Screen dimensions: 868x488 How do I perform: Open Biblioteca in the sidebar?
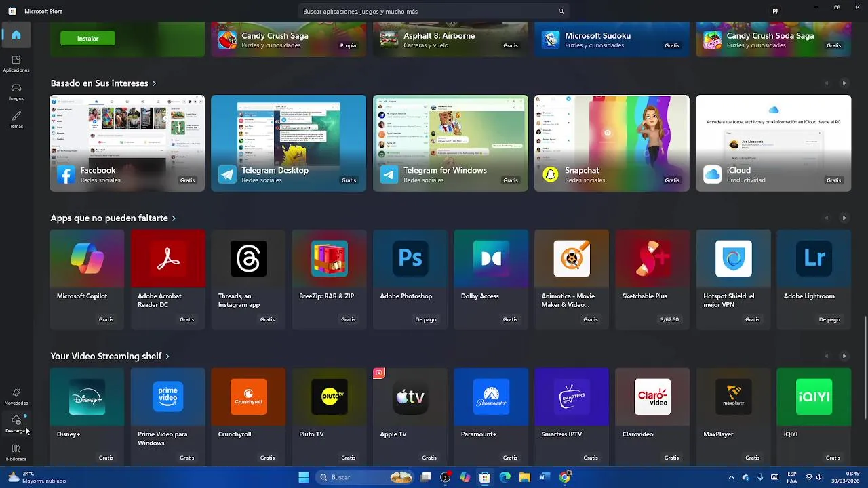tap(16, 453)
